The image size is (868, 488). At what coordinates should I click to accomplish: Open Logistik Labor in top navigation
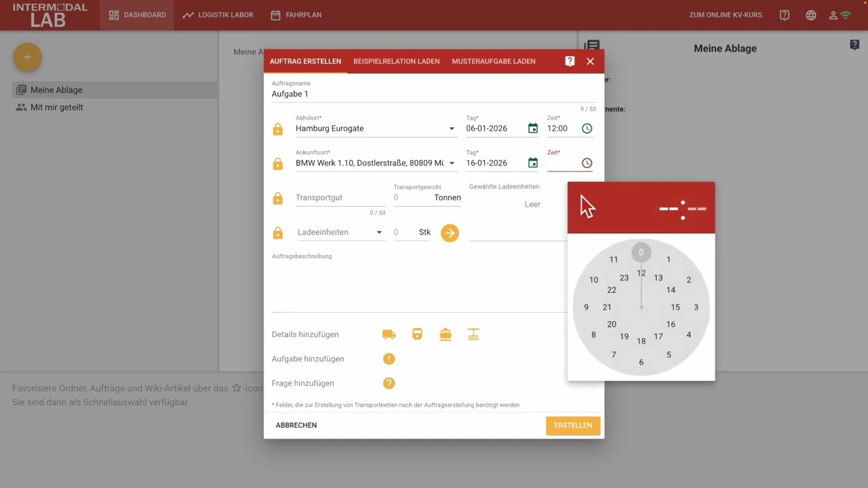[x=218, y=15]
